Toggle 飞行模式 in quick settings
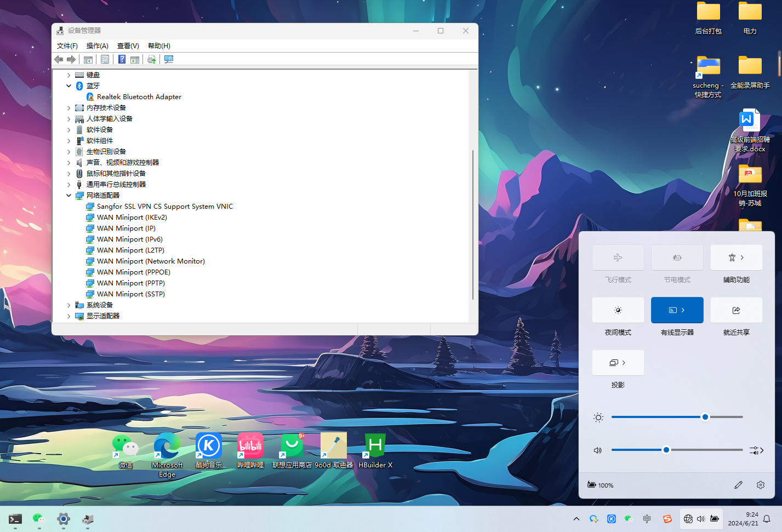 (x=618, y=258)
